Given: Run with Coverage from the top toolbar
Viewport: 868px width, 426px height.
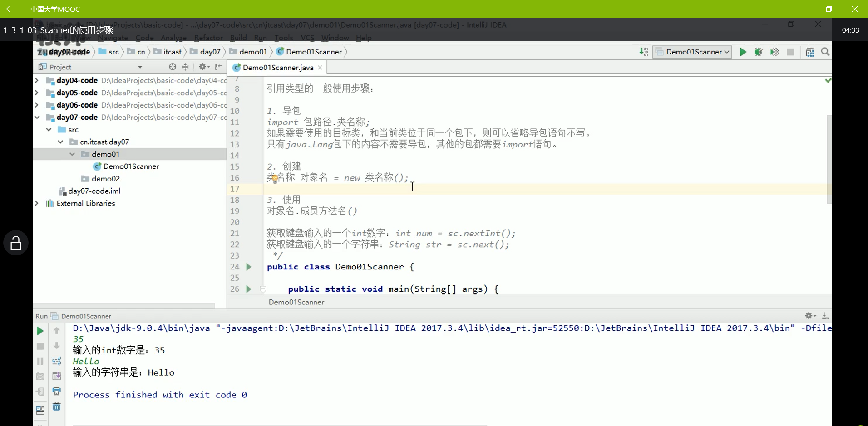Looking at the screenshot, I should click(x=774, y=52).
